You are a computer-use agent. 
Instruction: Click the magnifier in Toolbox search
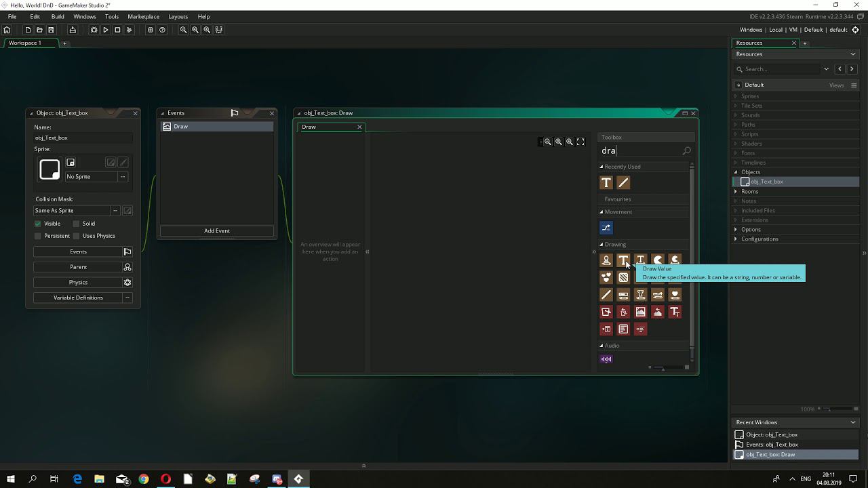686,151
